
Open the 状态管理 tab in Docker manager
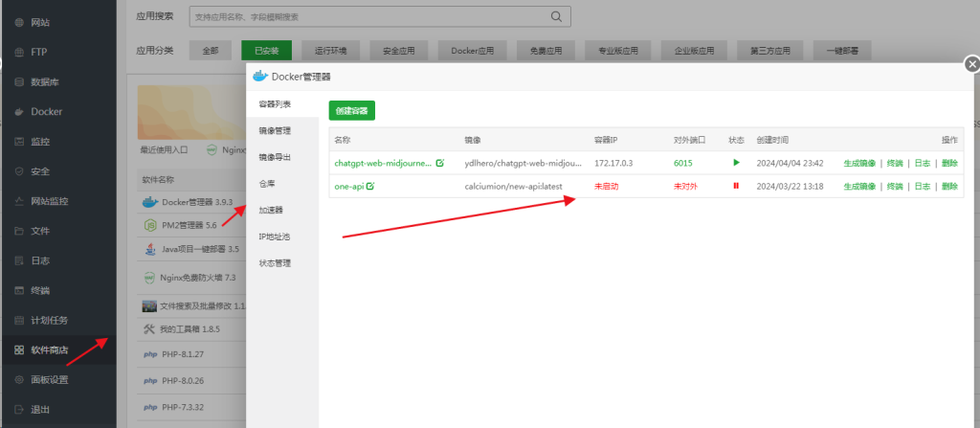click(275, 262)
